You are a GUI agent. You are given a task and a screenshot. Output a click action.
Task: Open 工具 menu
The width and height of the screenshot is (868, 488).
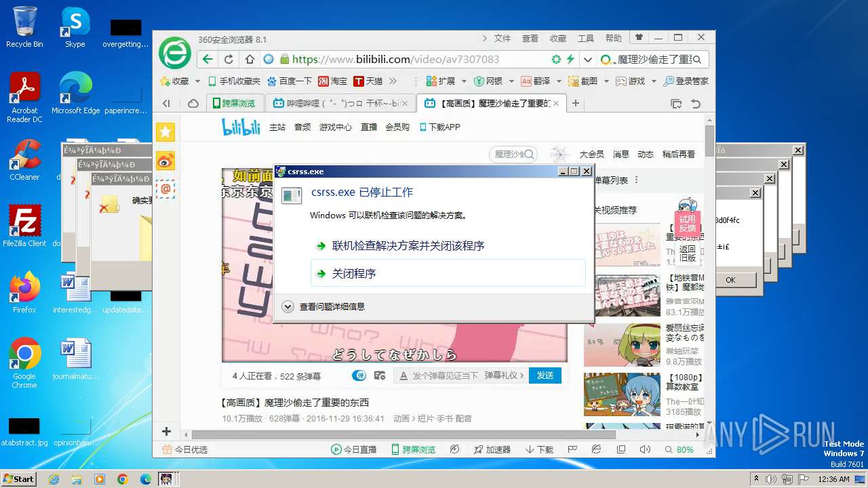point(586,39)
